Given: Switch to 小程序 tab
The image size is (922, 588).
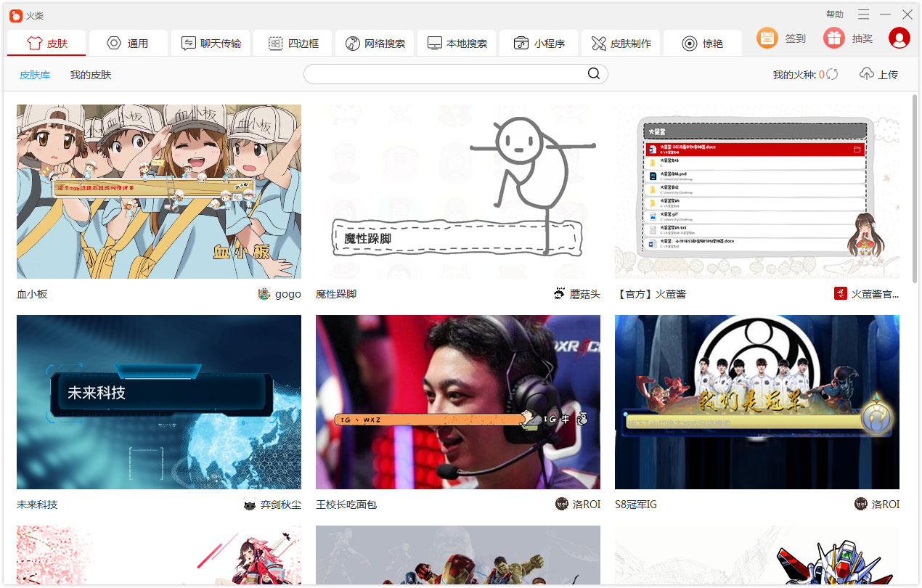Looking at the screenshot, I should (x=539, y=43).
